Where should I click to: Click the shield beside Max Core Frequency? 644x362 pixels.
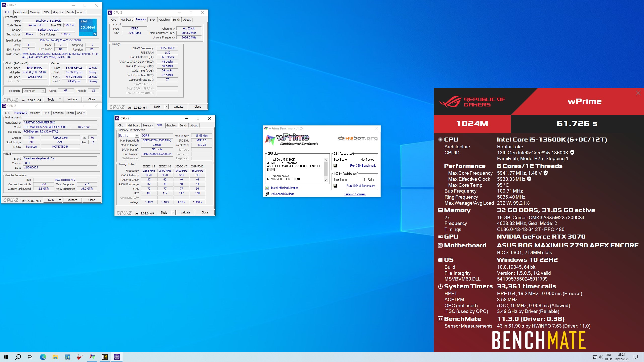(x=545, y=173)
